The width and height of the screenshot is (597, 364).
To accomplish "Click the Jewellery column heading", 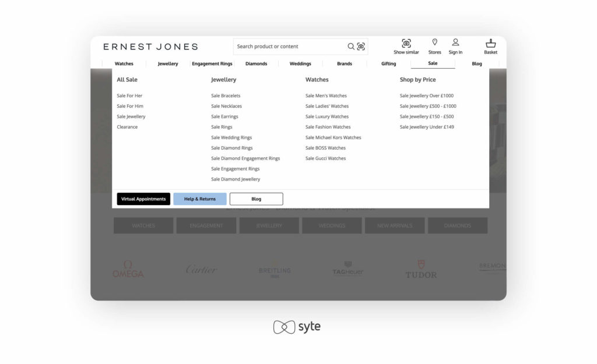I will click(223, 79).
